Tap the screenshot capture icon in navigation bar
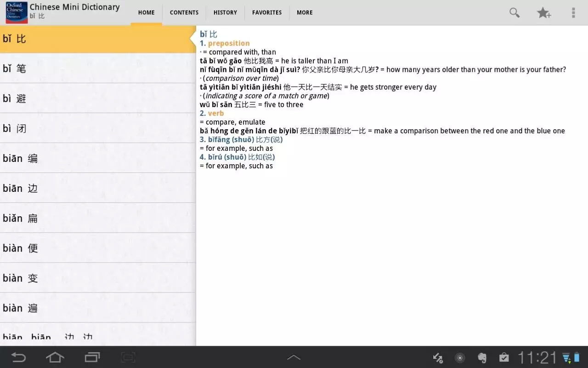Viewport: 588px width, 368px height. (128, 357)
